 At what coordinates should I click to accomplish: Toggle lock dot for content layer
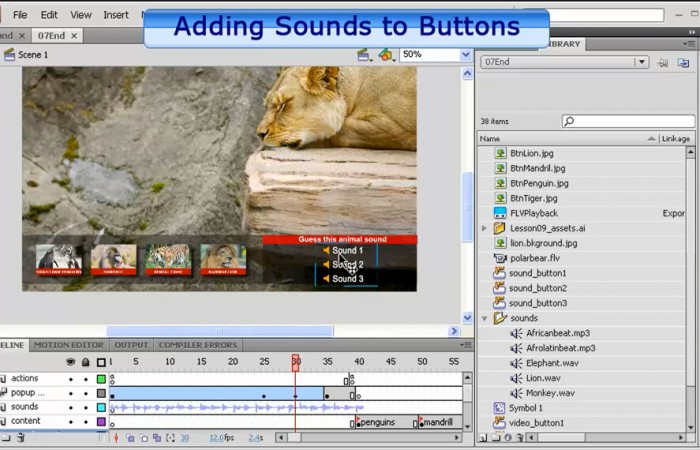click(x=86, y=421)
